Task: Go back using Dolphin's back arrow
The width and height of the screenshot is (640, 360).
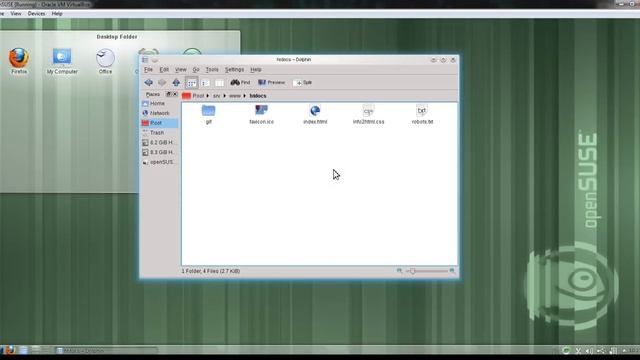Action: pos(149,82)
